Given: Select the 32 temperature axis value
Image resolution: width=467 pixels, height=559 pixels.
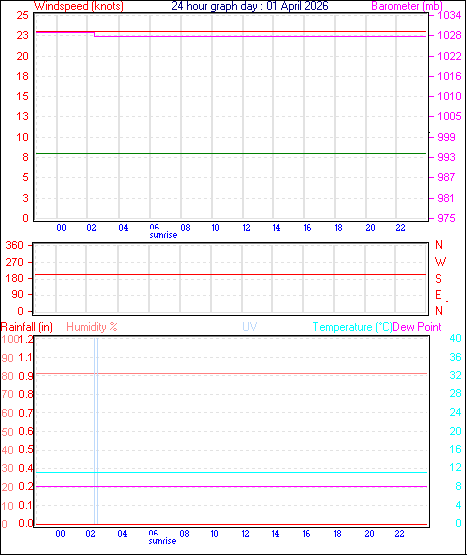Looking at the screenshot, I should [455, 375].
